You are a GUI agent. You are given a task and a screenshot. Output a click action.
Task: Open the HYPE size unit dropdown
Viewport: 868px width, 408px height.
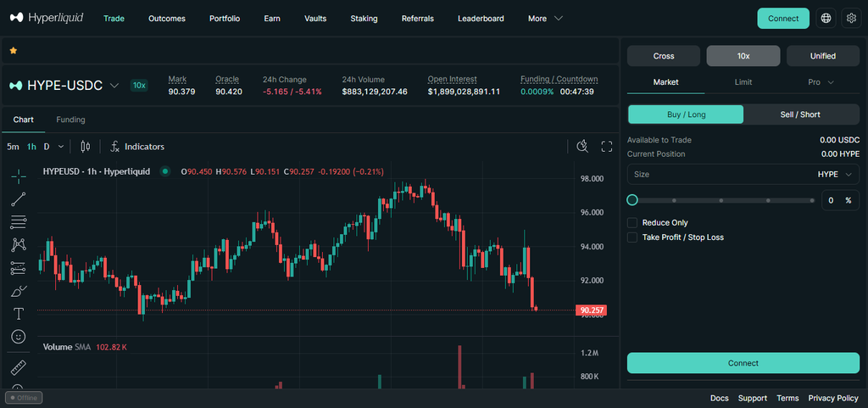point(835,175)
